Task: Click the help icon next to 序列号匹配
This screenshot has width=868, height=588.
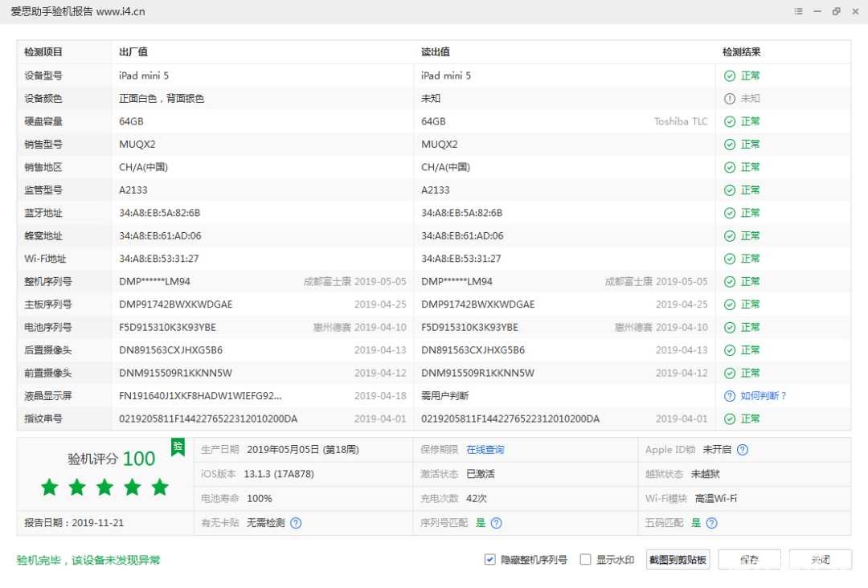Action: pyautogui.click(x=497, y=523)
